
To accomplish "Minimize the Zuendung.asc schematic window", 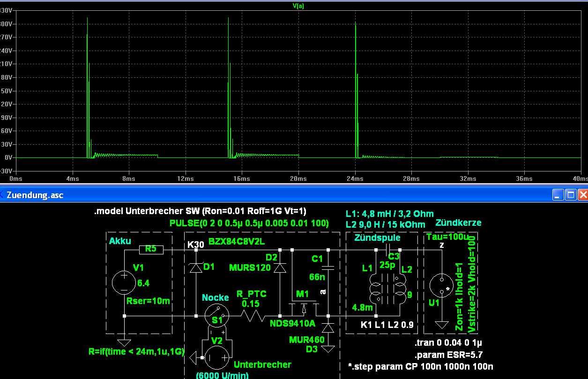I will 558,195.
